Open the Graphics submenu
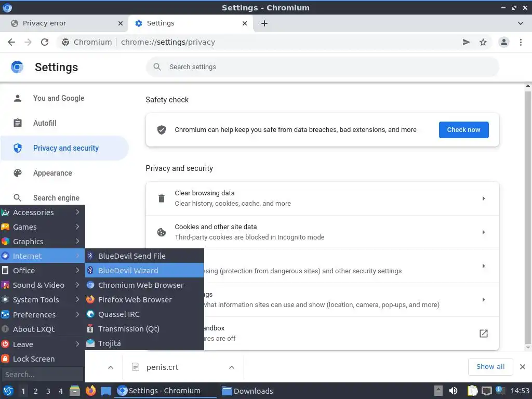The width and height of the screenshot is (532, 399). (x=43, y=241)
